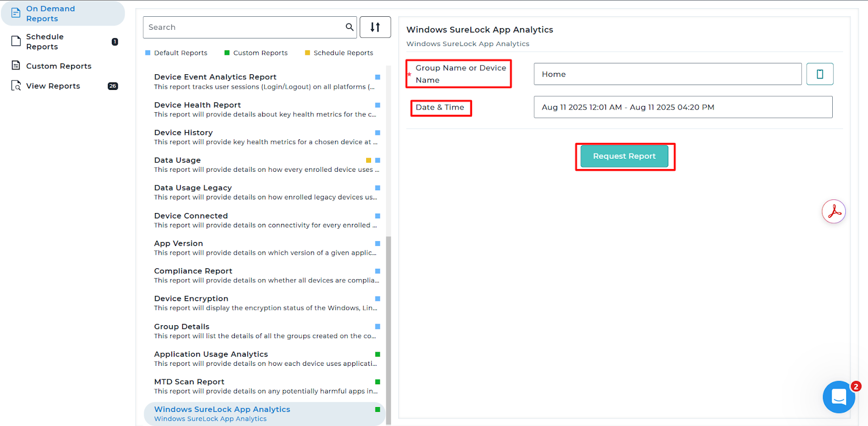Click the Custom Reports sidebar icon
Viewport: 868px width, 426px height.
coord(16,66)
